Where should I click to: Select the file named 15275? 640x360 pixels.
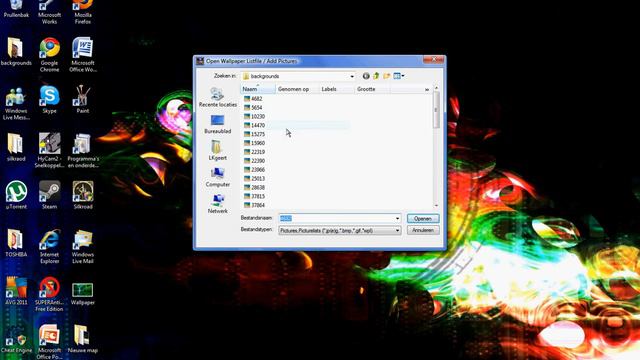point(254,134)
